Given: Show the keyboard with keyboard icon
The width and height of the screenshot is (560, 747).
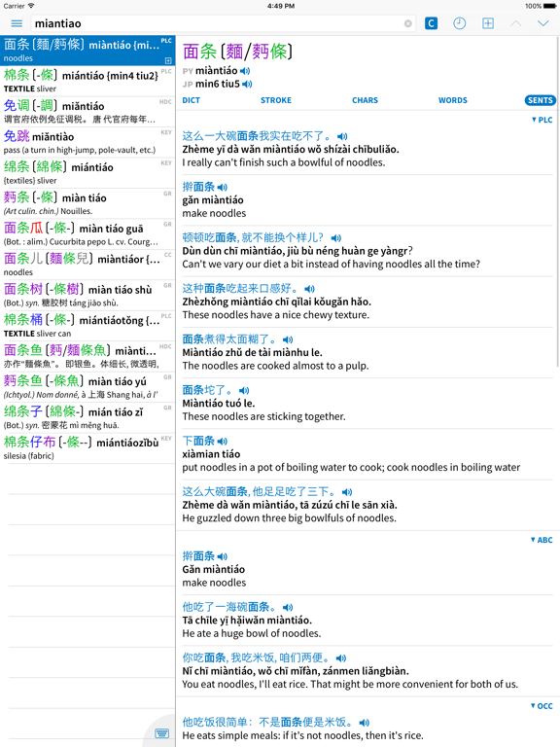Looking at the screenshot, I should (162, 733).
